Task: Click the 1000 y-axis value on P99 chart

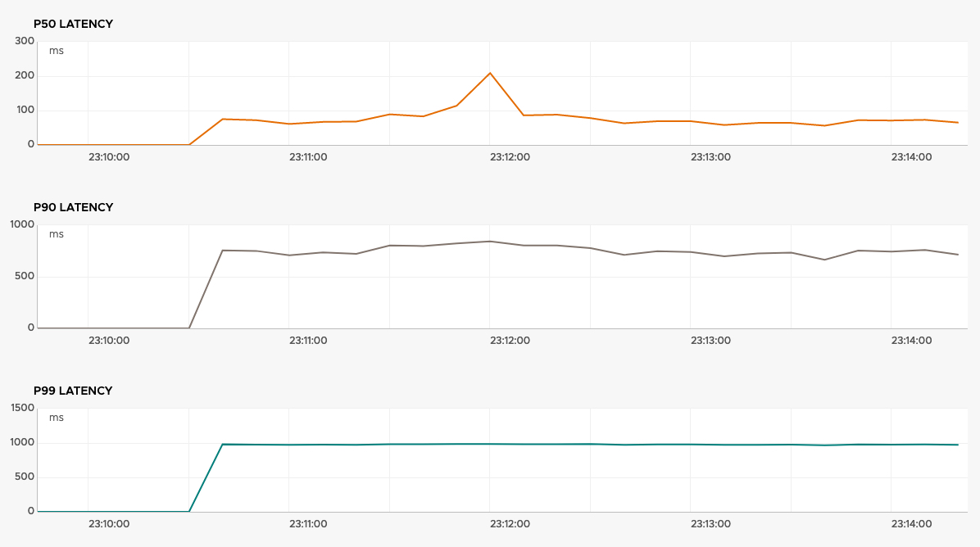Action: coord(22,442)
